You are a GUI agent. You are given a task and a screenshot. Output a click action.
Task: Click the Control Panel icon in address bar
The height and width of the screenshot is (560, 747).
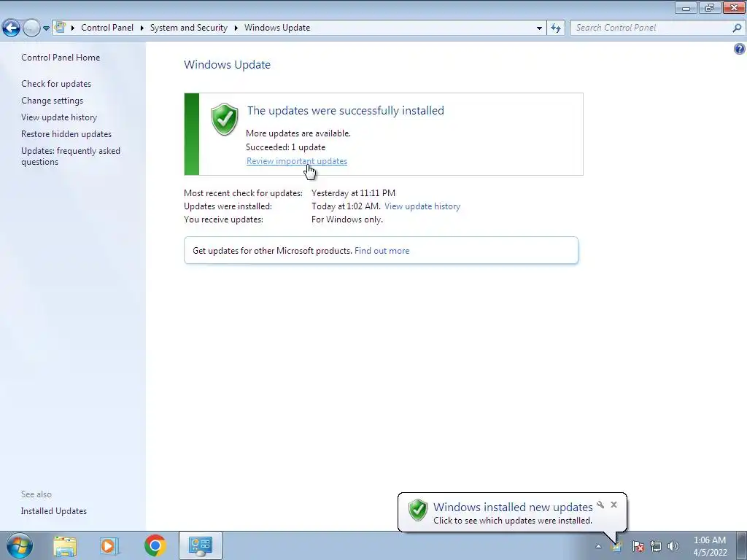click(60, 28)
